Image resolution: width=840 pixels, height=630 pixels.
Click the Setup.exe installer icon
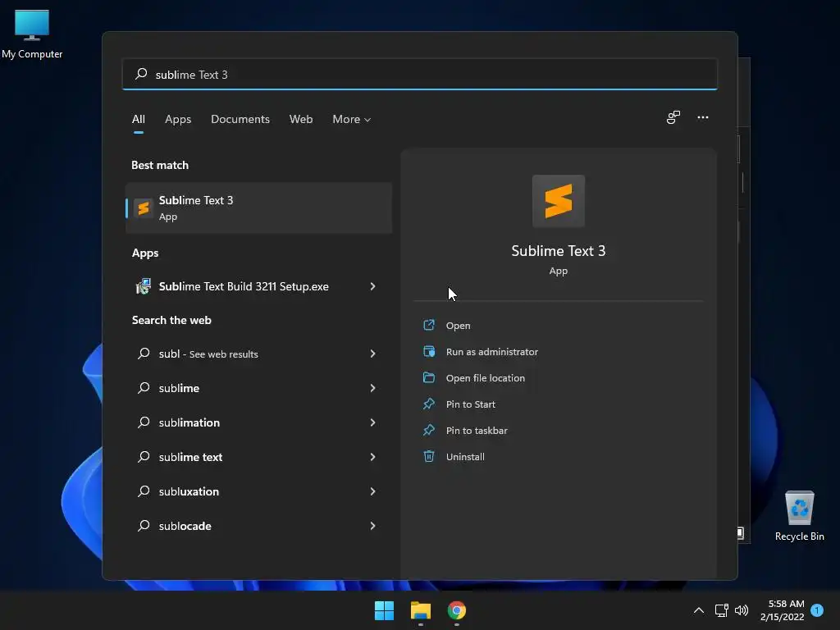[x=143, y=286]
